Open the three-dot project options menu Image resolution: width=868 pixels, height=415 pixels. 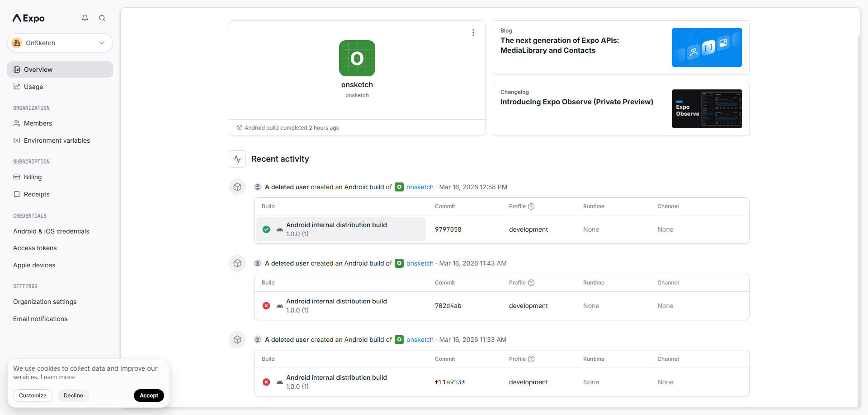point(473,33)
